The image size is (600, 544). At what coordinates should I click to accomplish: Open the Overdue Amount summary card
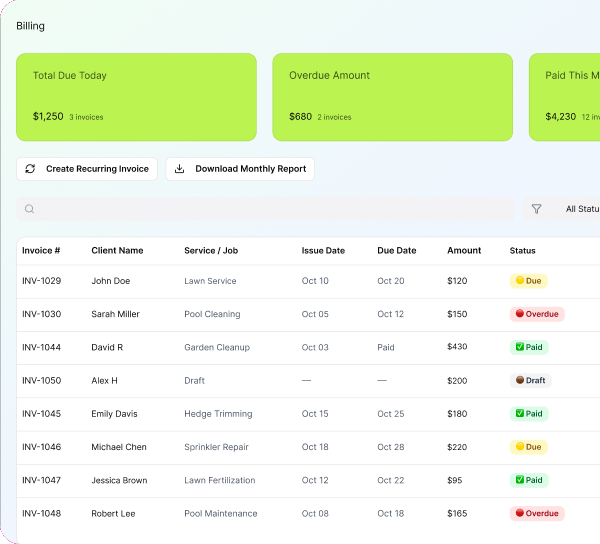[393, 97]
